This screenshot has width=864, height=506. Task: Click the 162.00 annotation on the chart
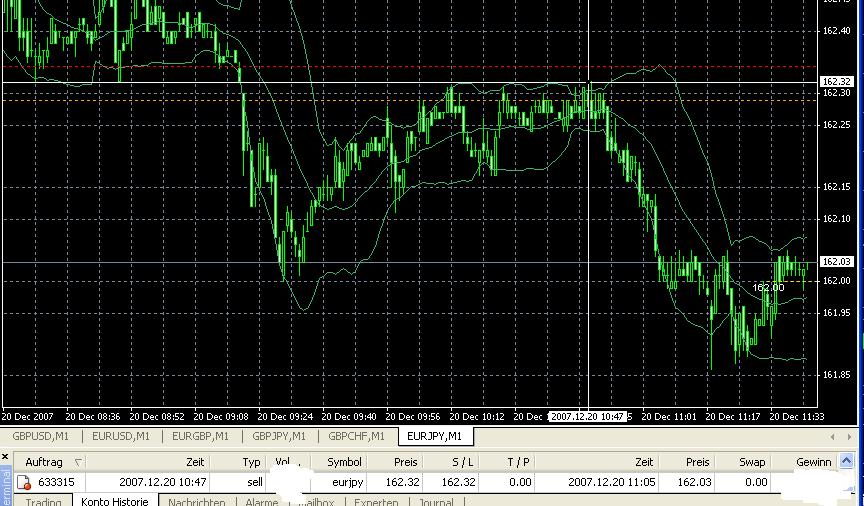pyautogui.click(x=768, y=288)
